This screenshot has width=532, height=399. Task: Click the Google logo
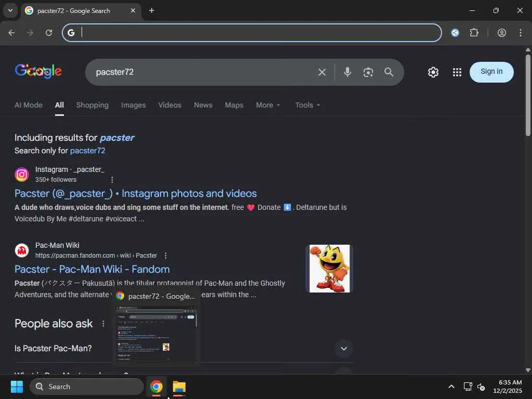pos(38,71)
